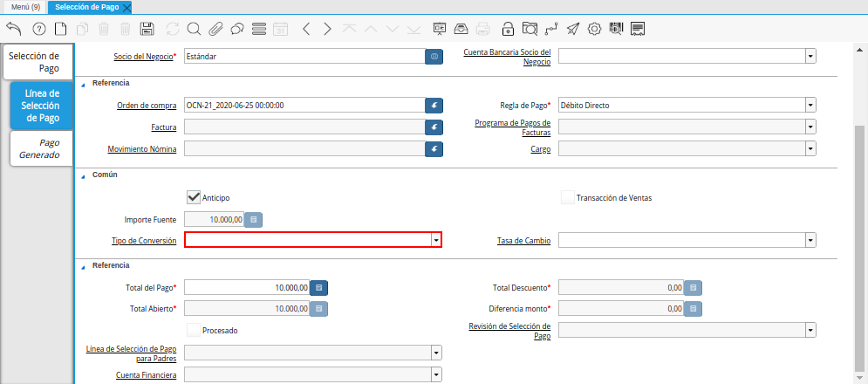The height and width of the screenshot is (384, 868).
Task: Open the settings gear icon in the toolbar
Action: click(595, 29)
